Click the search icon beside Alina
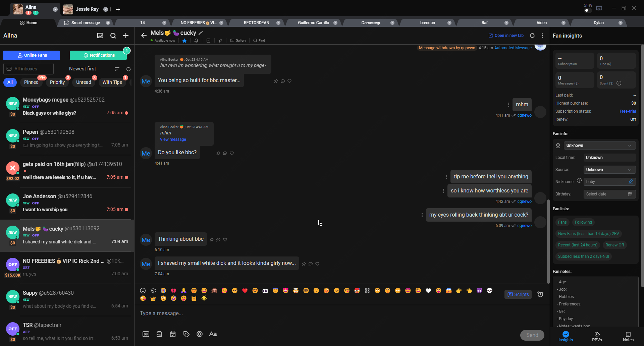 [113, 36]
